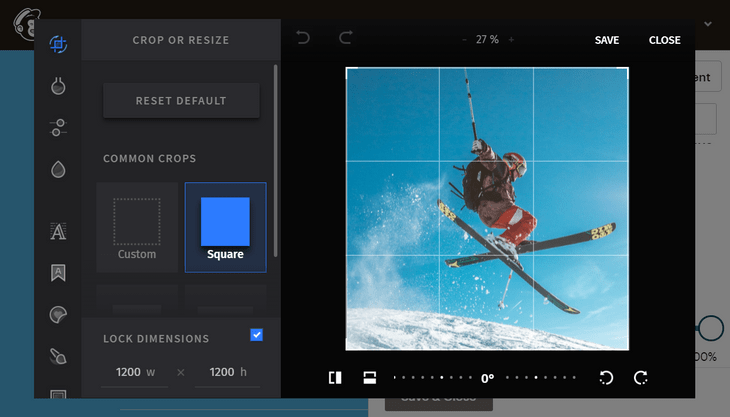Select the Crop tool icon in sidebar
This screenshot has width=730, height=417.
tap(58, 44)
